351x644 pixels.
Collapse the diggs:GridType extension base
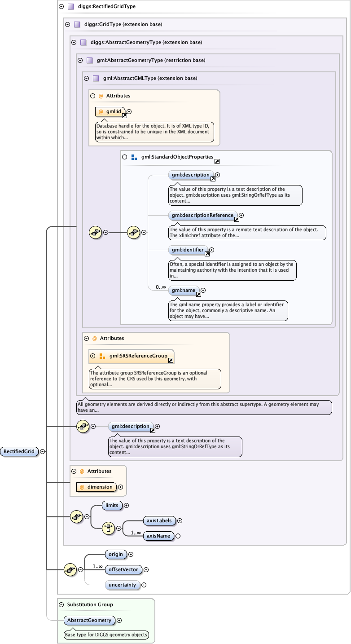[67, 24]
